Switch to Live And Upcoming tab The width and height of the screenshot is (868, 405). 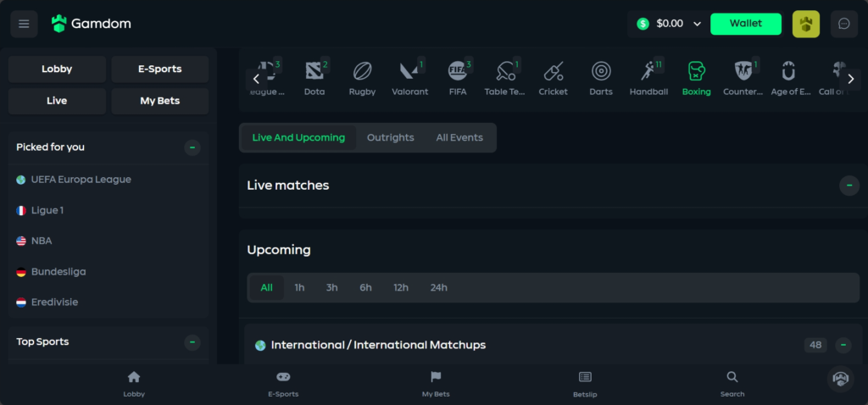(298, 138)
